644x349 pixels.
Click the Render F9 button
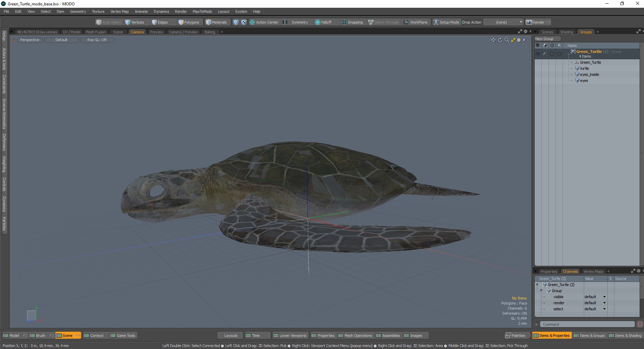(538, 22)
